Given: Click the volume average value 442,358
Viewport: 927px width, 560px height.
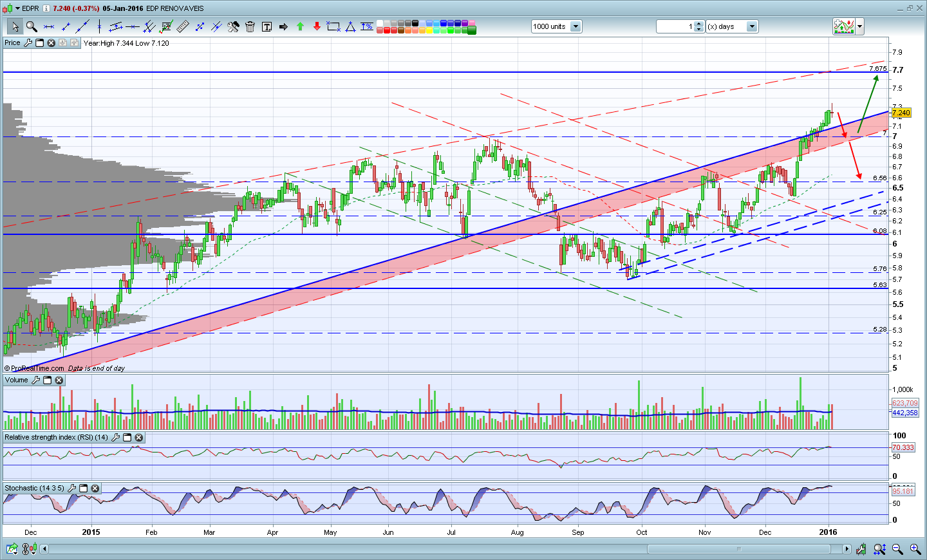Looking at the screenshot, I should (905, 413).
